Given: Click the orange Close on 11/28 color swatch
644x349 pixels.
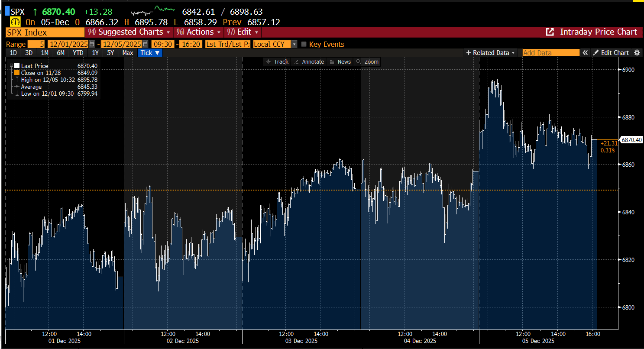Looking at the screenshot, I should pos(17,73).
